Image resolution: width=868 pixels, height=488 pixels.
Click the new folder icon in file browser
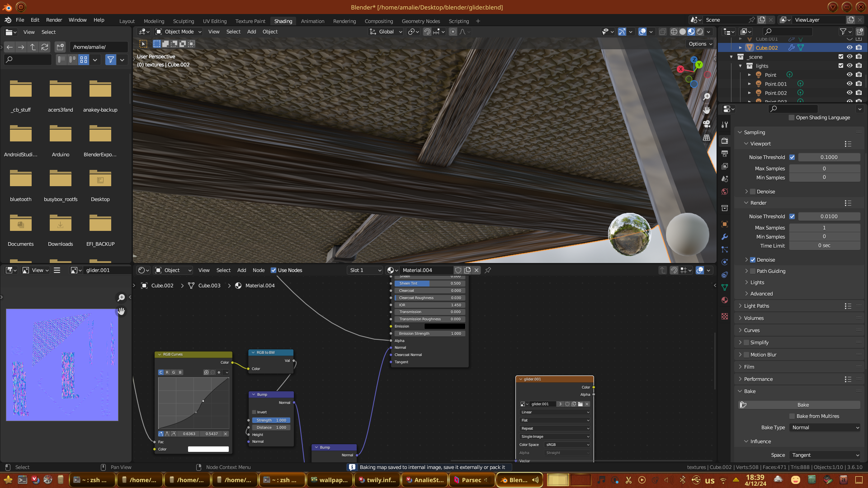[60, 47]
